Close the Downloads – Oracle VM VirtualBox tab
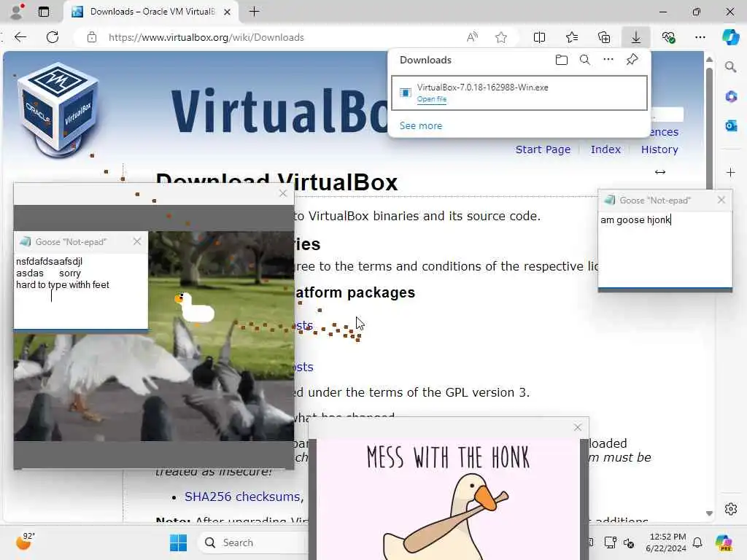Screen dimensions: 747x560 (x=228, y=12)
